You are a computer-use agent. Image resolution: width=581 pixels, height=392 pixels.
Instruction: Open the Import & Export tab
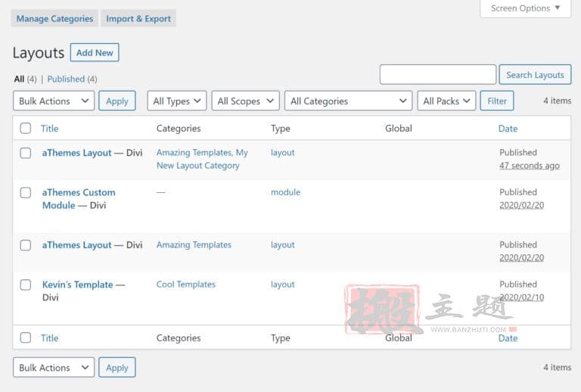(x=138, y=18)
